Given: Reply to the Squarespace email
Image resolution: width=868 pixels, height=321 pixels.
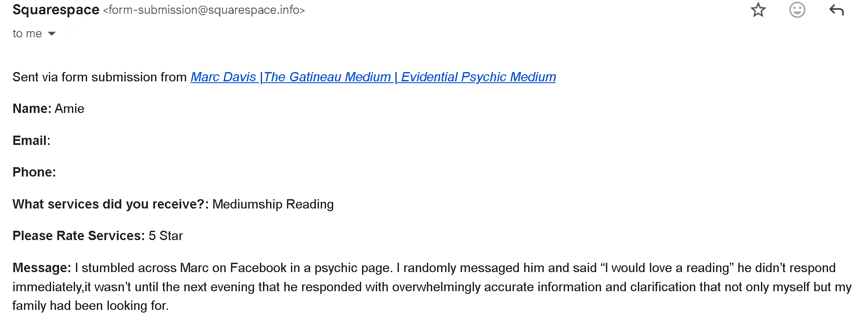Looking at the screenshot, I should [x=836, y=10].
